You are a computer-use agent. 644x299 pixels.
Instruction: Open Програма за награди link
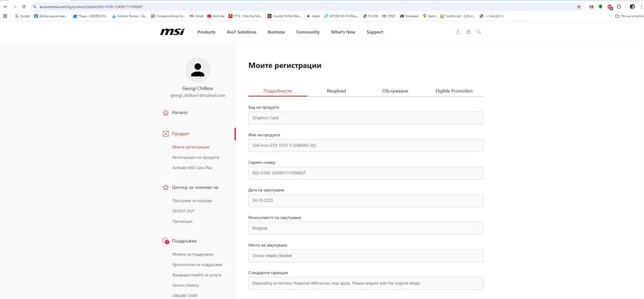coord(192,201)
